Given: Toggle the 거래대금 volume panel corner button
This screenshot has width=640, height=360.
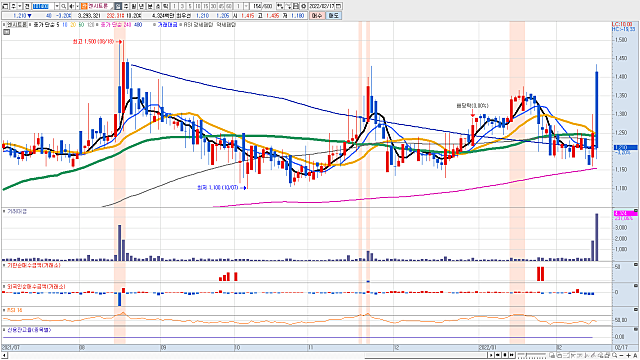Looking at the screenshot, I should coord(636,211).
